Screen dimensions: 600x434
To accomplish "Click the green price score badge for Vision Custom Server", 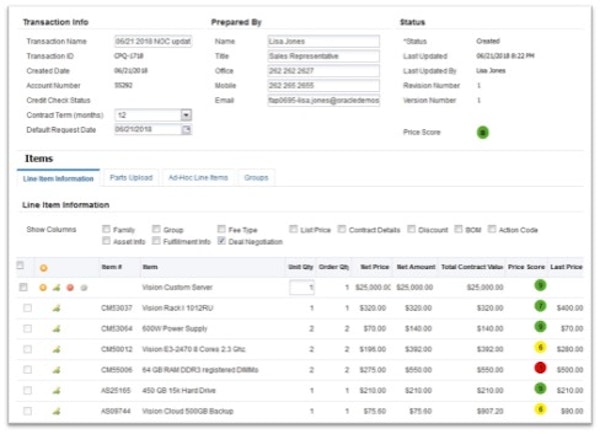I will (540, 285).
